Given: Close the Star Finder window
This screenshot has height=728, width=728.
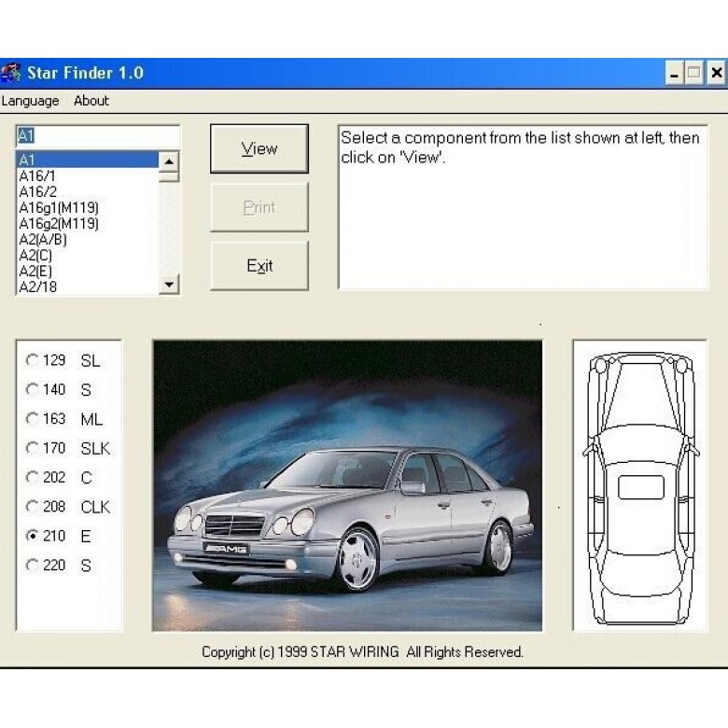Looking at the screenshot, I should click(717, 73).
